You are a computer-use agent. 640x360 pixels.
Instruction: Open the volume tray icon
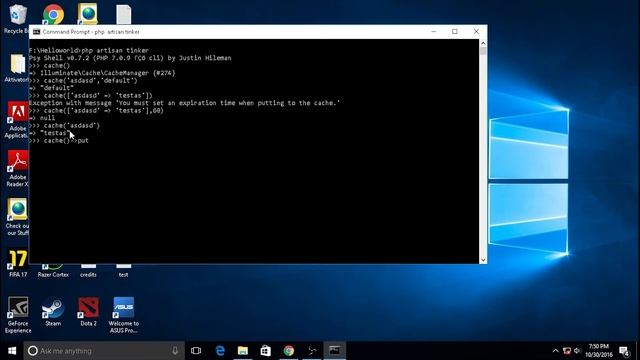(577, 351)
